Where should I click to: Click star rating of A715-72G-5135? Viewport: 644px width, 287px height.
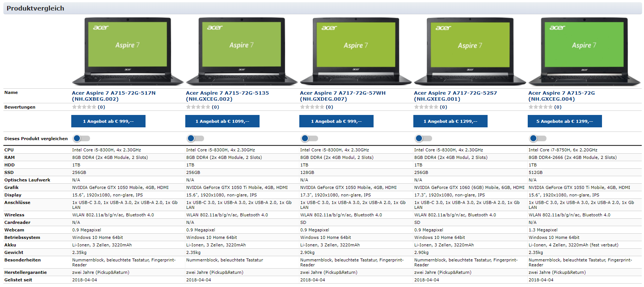click(198, 107)
